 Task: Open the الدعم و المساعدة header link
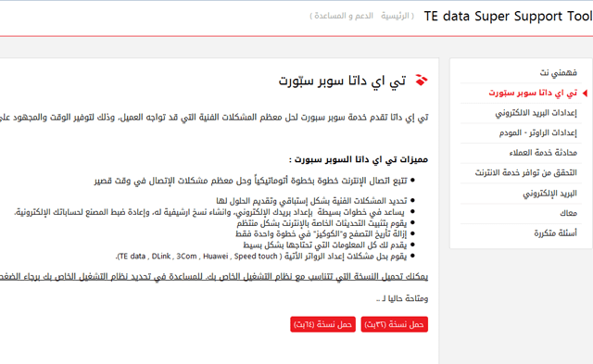344,16
